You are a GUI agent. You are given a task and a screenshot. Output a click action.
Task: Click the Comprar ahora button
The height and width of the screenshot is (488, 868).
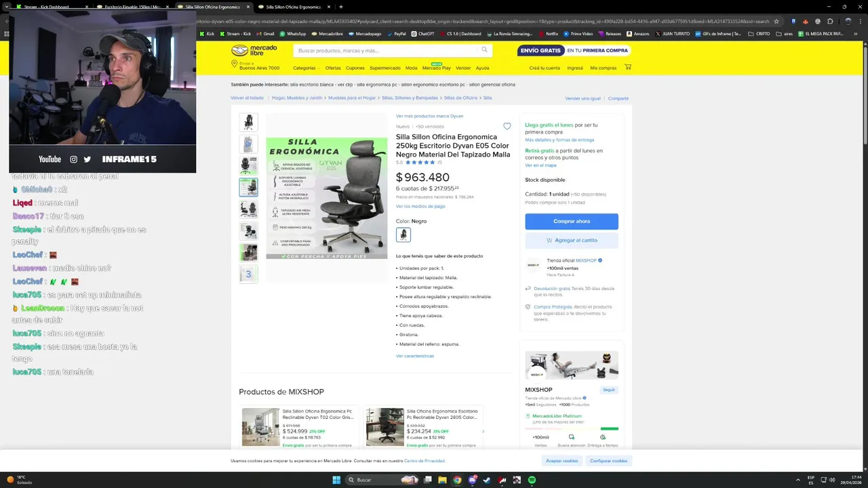tap(572, 222)
